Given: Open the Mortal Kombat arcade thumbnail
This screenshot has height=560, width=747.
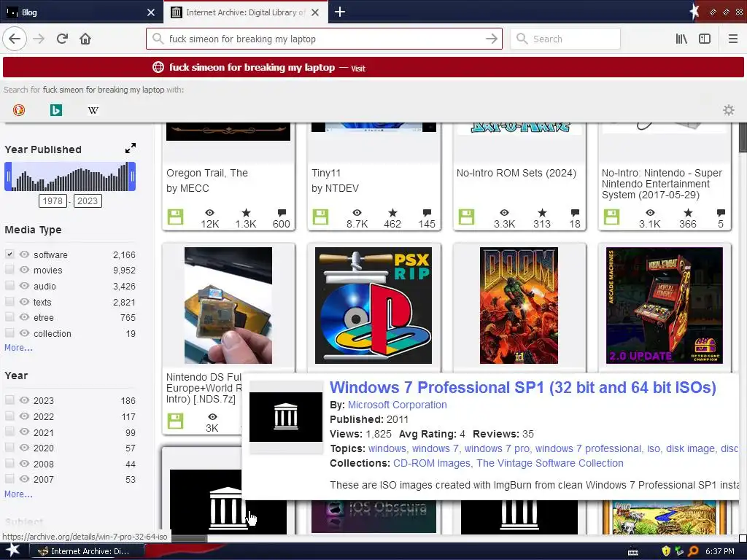Looking at the screenshot, I should pos(664,306).
